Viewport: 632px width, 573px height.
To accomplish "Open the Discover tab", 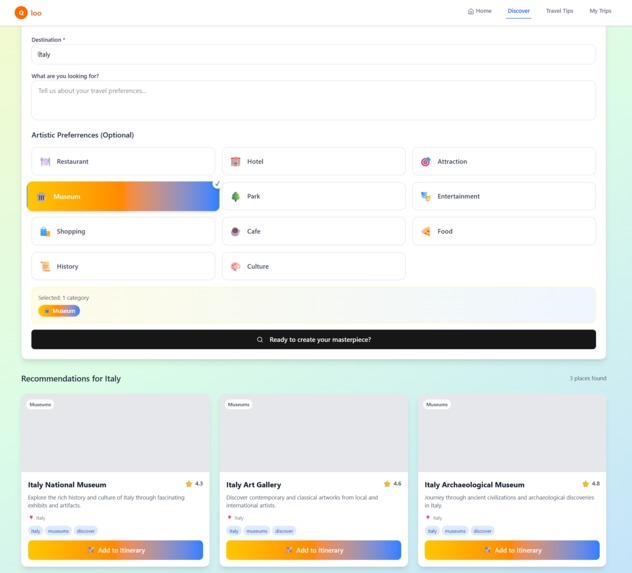I will [x=518, y=11].
